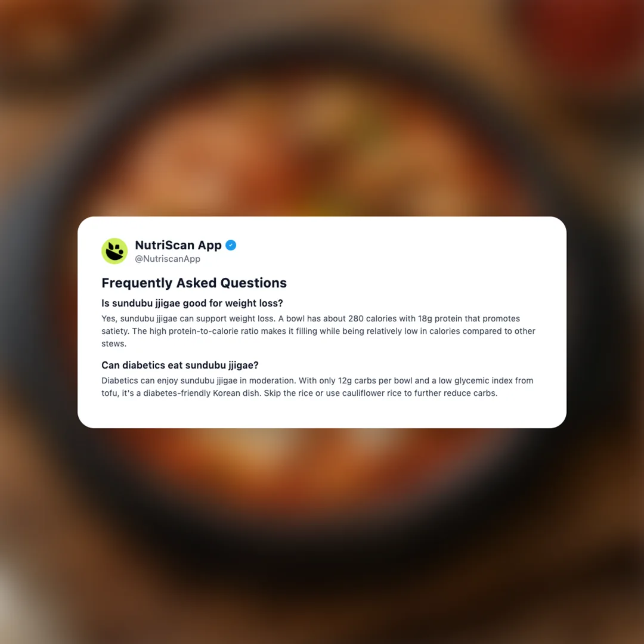Click the blurred stew background above the card
The image size is (644, 644).
tap(322, 123)
